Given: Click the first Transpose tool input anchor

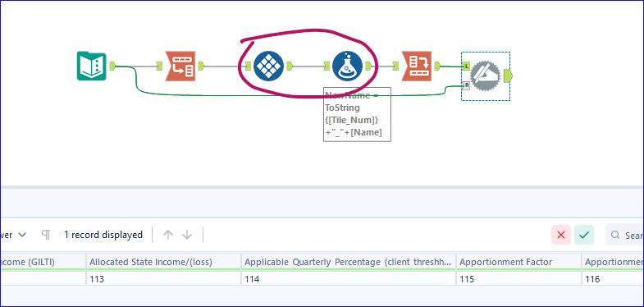Looking at the screenshot, I should (x=159, y=66).
